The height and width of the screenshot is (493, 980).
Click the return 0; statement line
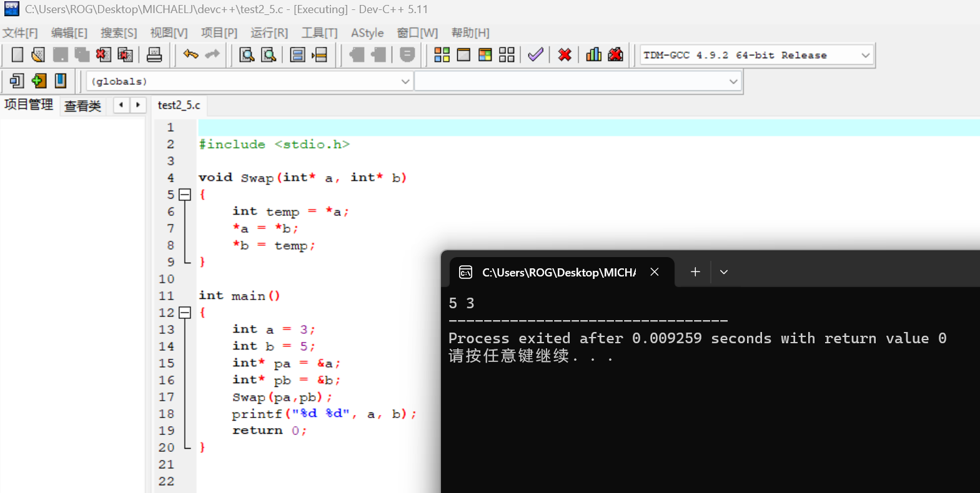270,431
